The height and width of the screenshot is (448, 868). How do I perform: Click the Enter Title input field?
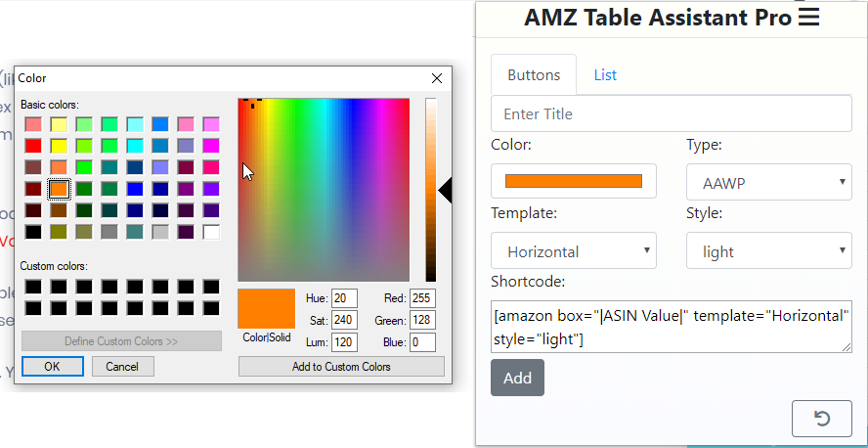click(671, 113)
